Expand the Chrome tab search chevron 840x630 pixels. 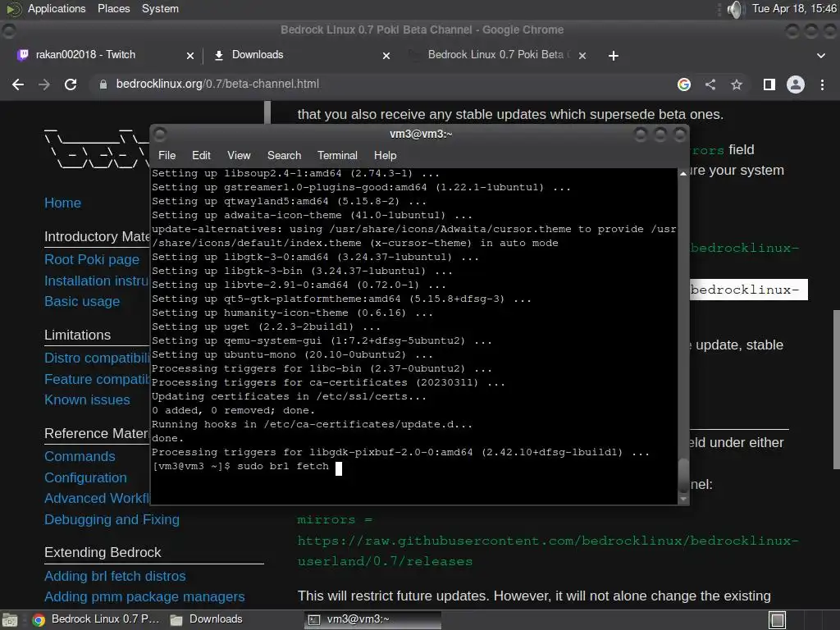(x=820, y=55)
